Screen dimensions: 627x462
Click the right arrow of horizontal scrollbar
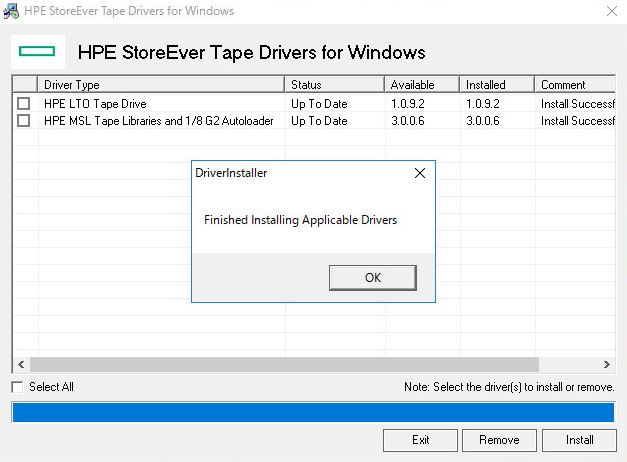[x=607, y=364]
